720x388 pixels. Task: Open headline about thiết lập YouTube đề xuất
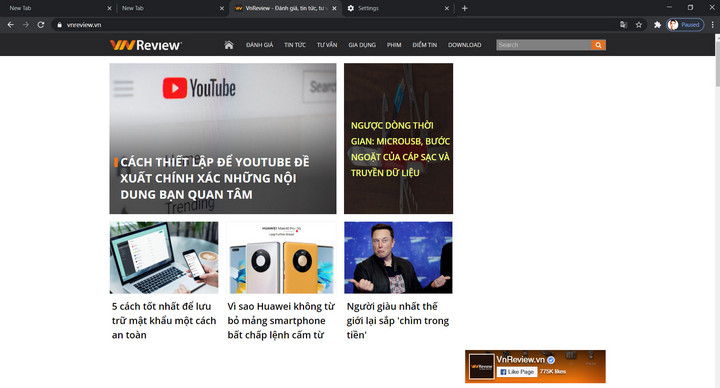(x=215, y=178)
